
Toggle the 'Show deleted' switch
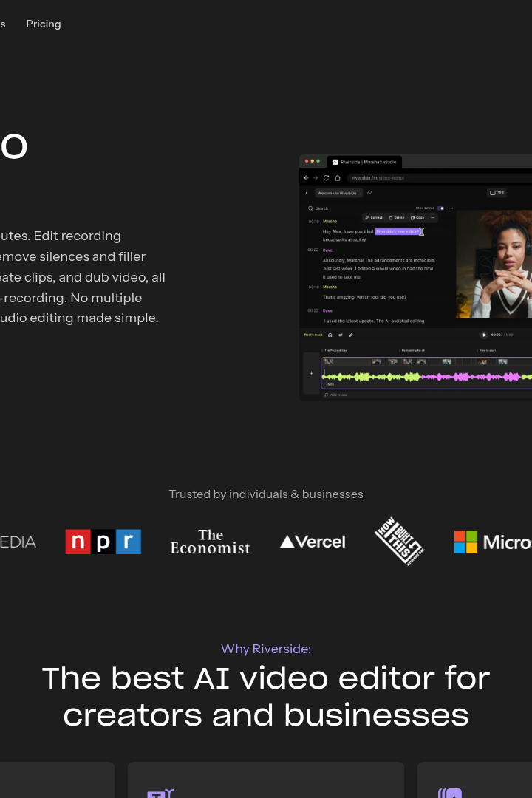pyautogui.click(x=440, y=208)
